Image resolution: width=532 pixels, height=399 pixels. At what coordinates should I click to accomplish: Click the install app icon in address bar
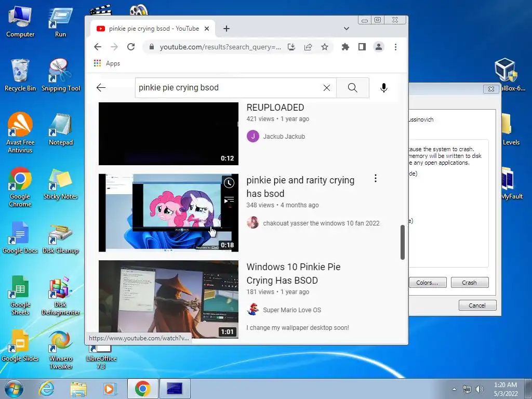(x=291, y=47)
